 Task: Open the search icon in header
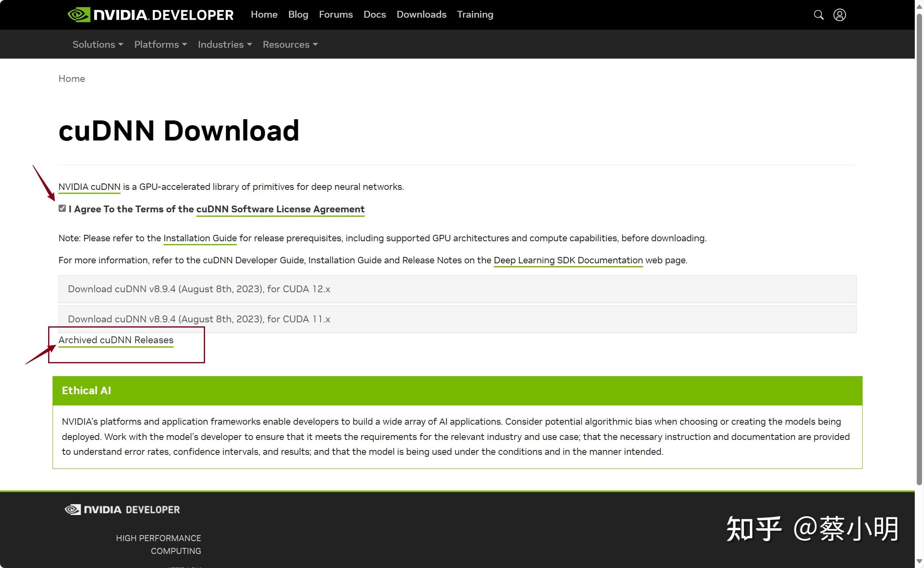(818, 15)
